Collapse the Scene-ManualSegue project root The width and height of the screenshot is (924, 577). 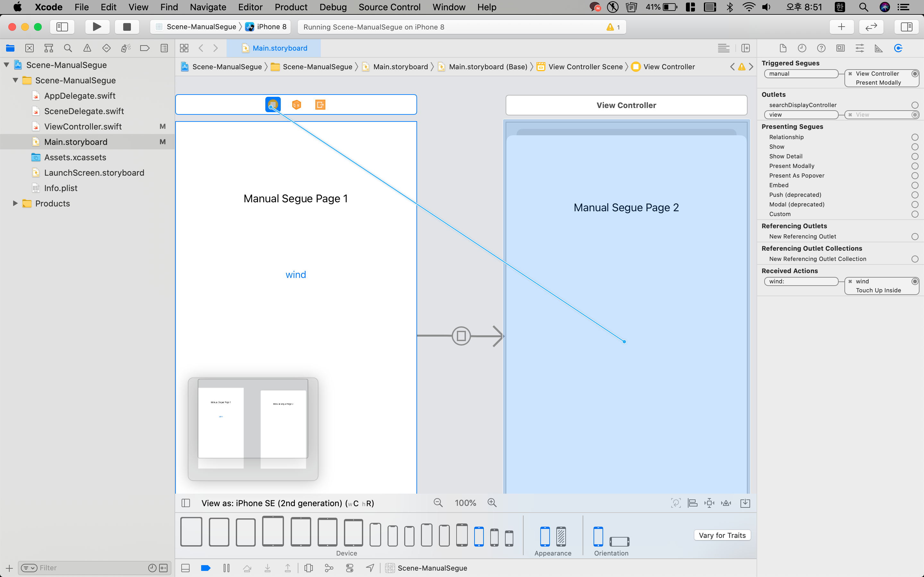[x=6, y=65]
